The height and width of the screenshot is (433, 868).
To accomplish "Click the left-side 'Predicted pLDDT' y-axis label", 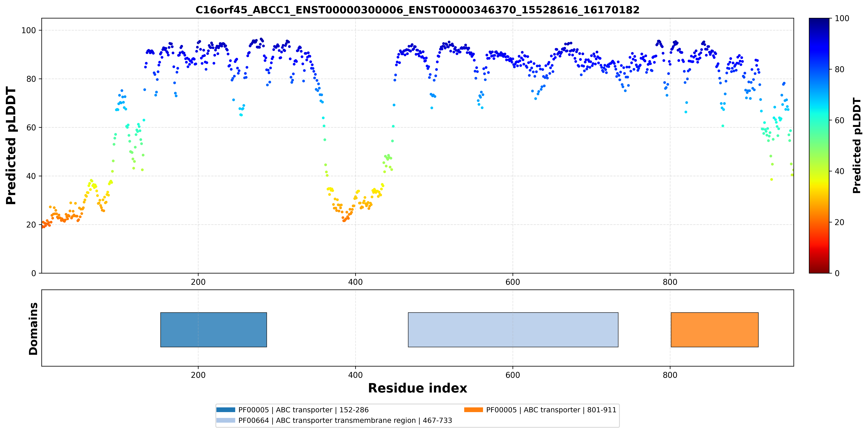I will 11,146.
